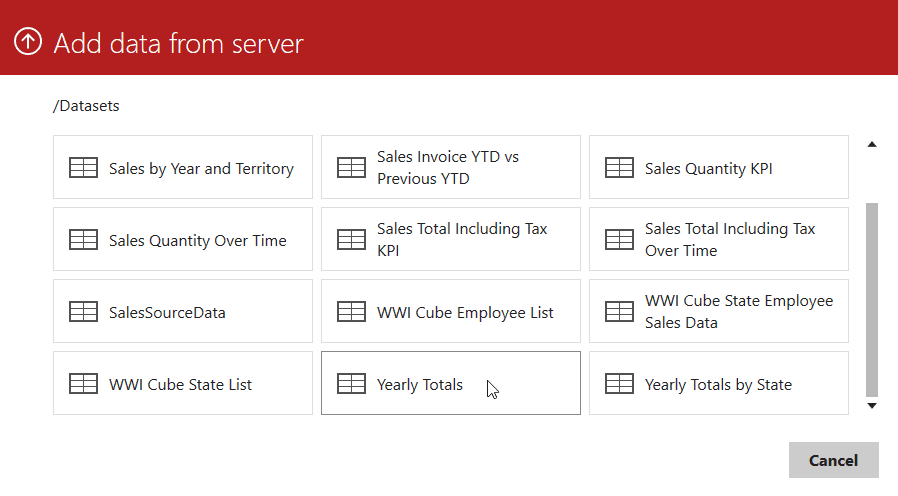Select the Sales Quantity KPI dataset label

point(708,169)
